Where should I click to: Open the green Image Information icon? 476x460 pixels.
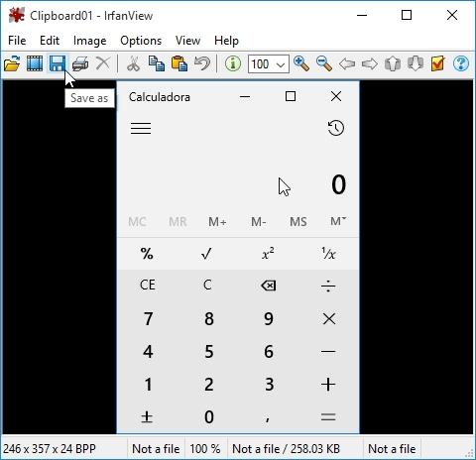(x=233, y=63)
